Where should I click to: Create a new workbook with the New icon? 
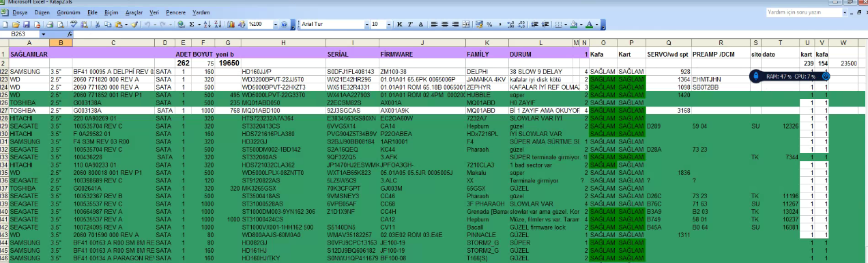tap(5, 24)
